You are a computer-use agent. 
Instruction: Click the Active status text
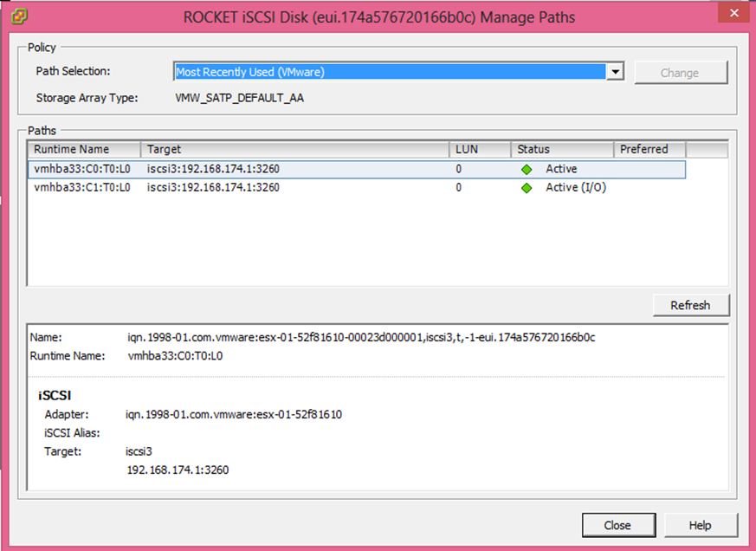pos(561,169)
